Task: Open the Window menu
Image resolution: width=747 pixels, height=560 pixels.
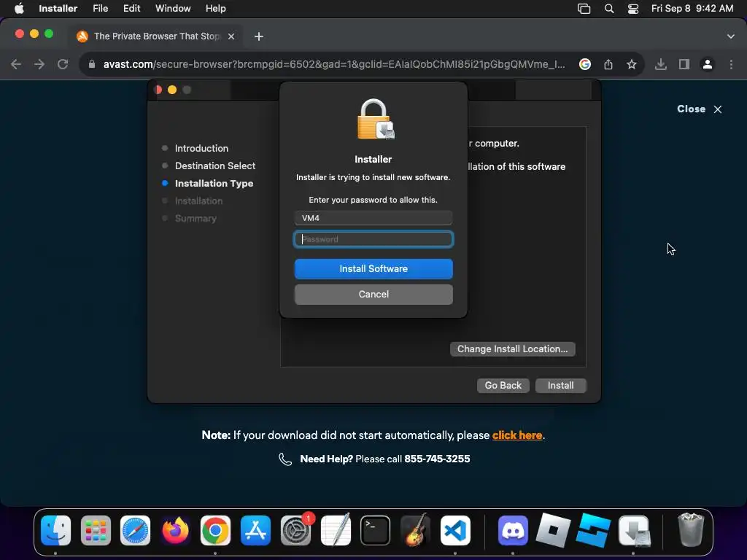Action: (x=173, y=9)
